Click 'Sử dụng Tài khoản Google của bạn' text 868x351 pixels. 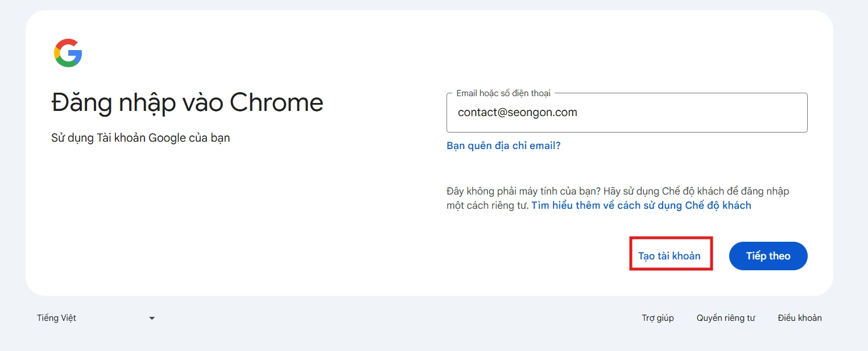click(x=140, y=138)
